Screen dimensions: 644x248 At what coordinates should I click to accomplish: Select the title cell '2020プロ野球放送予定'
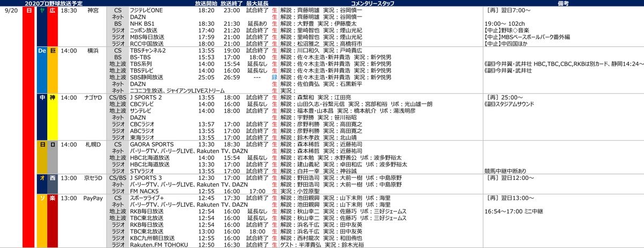[54, 3]
